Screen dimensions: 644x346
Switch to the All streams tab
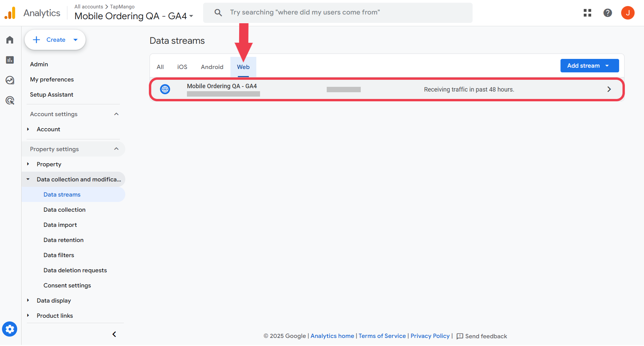(160, 67)
